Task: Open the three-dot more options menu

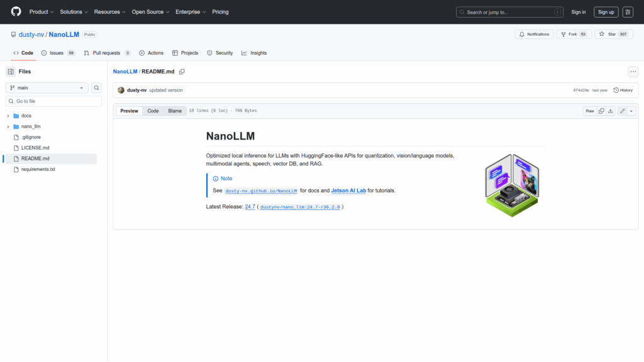Action: pos(633,72)
